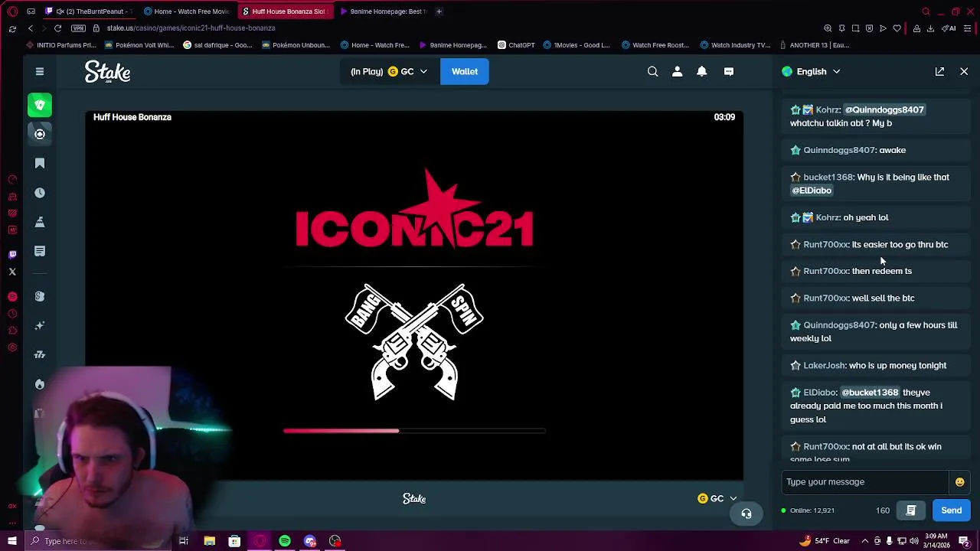Screen dimensions: 980x551
Task: Toggle the VPN badge in address bar
Action: click(x=78, y=28)
